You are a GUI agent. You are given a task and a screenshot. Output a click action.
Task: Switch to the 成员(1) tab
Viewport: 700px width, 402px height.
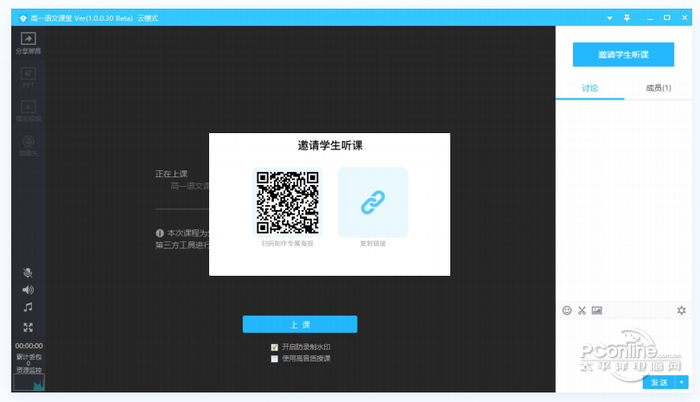coord(658,88)
